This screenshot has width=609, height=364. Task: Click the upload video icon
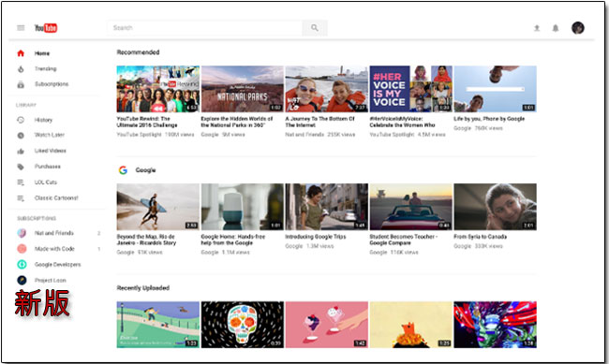tap(537, 28)
